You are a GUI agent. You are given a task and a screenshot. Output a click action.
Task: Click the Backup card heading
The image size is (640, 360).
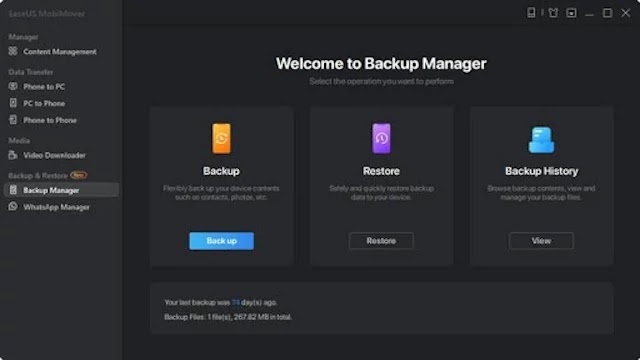click(221, 171)
